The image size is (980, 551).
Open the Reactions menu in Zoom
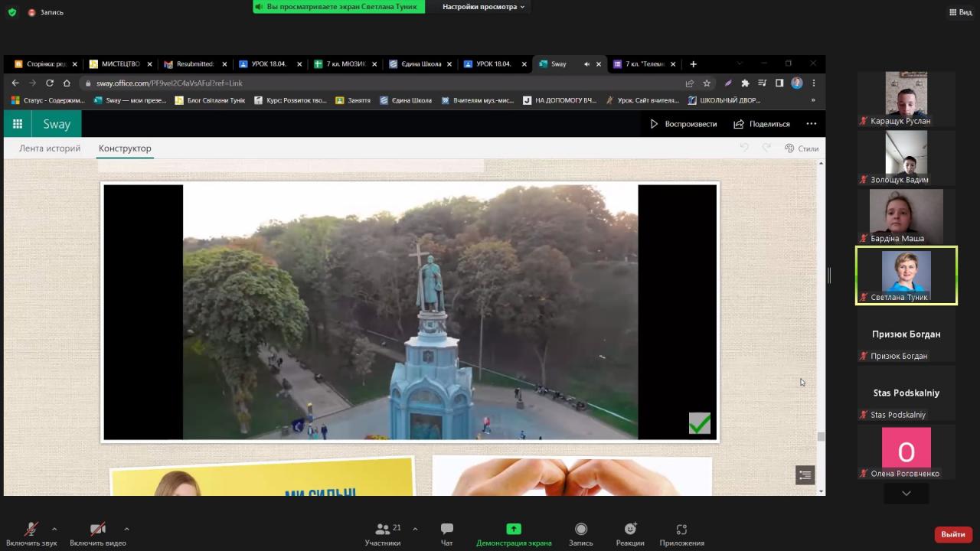(630, 533)
